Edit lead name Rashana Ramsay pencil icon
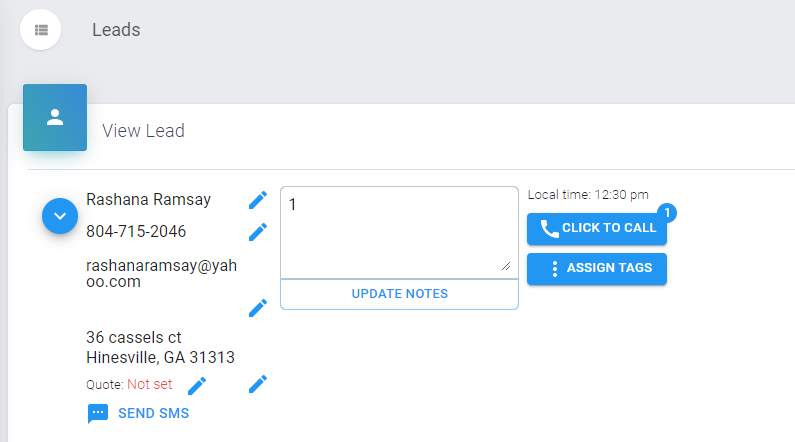 (258, 200)
